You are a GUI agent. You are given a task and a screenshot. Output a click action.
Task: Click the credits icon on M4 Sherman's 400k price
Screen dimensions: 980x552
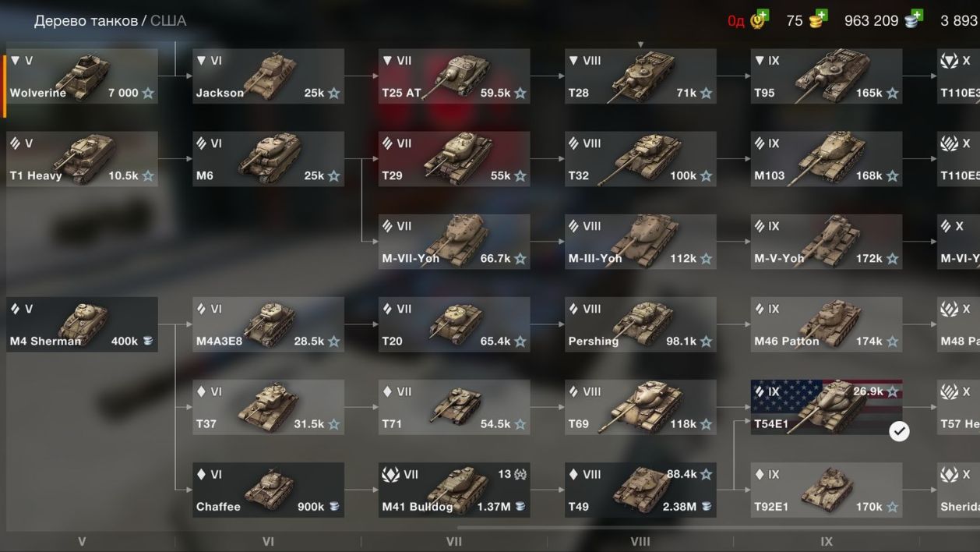click(x=148, y=341)
